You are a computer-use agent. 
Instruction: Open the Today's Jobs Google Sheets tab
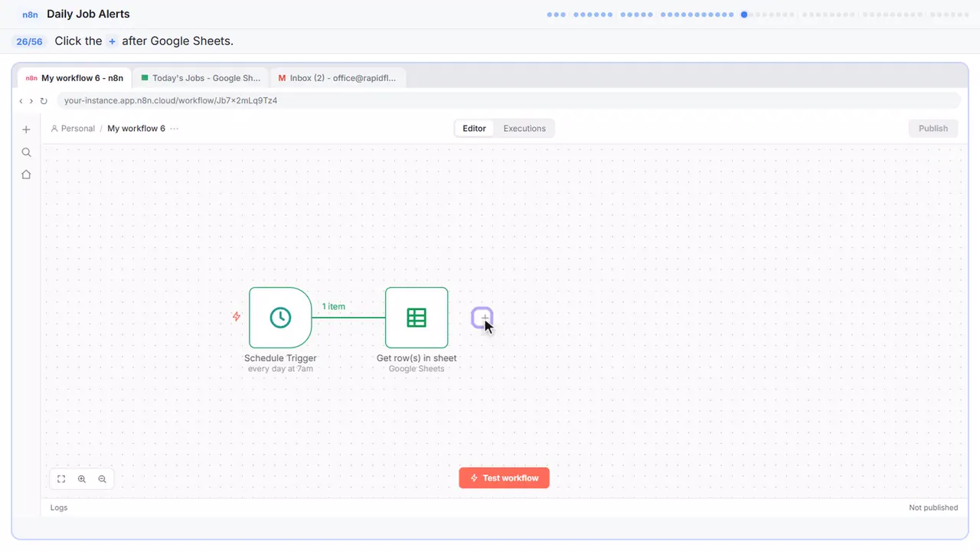pos(201,78)
